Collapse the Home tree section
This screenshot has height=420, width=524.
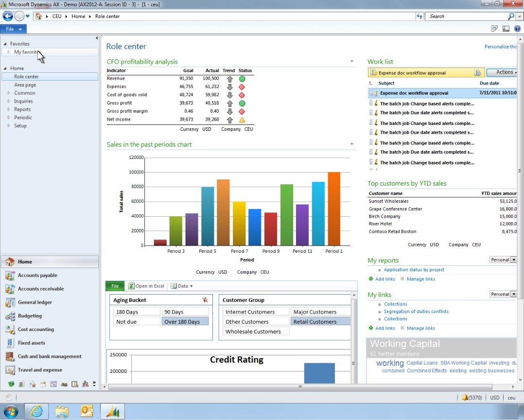point(5,68)
